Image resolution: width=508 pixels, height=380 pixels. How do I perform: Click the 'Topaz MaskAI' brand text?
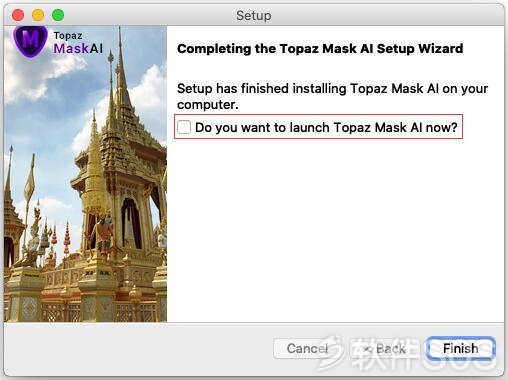(78, 43)
